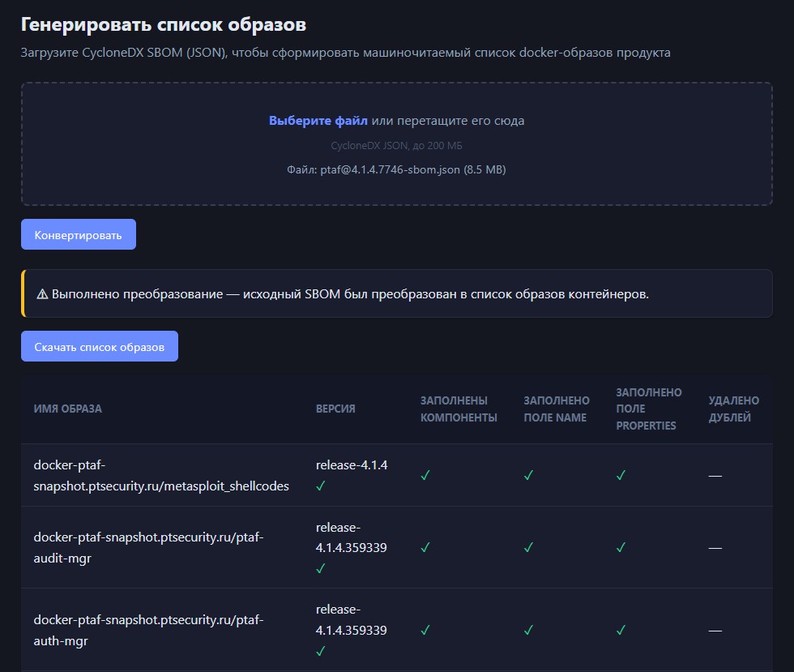
Task: Click the УДАЛЕНО ДУБЛЕЙ dash in metasploit_shellcodes row
Action: tap(715, 476)
